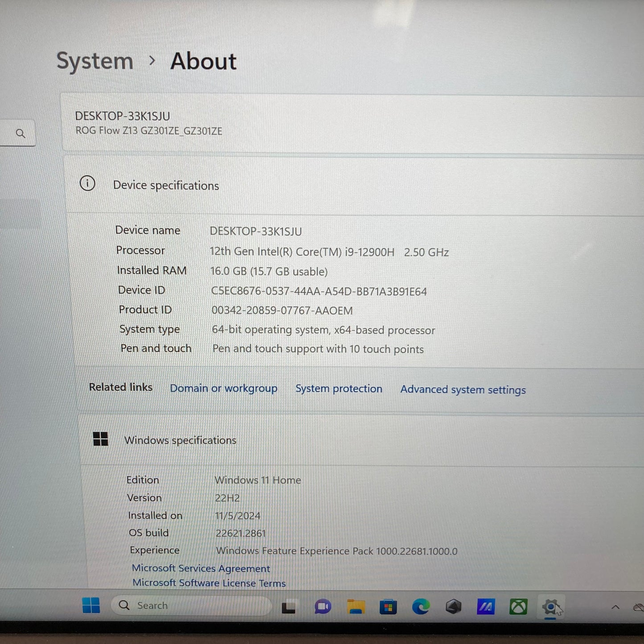
Task: Click the About breadcrumb title
Action: tap(204, 61)
